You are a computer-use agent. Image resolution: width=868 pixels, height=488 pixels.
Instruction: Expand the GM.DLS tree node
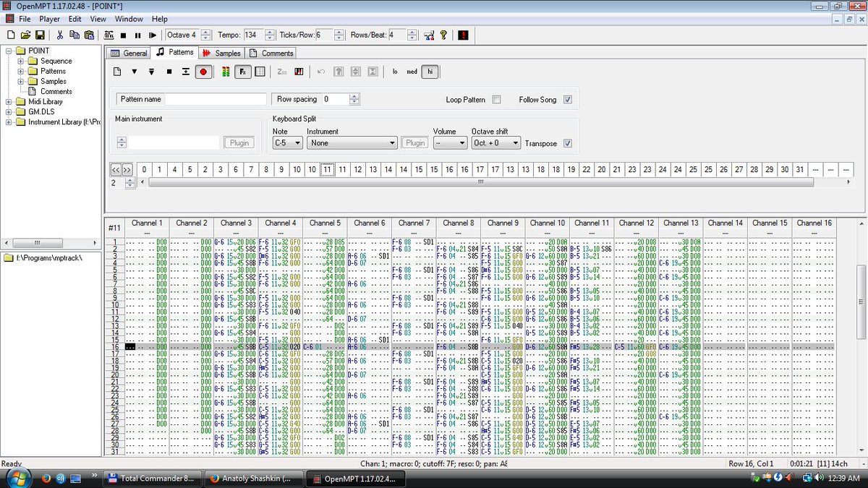click(9, 111)
